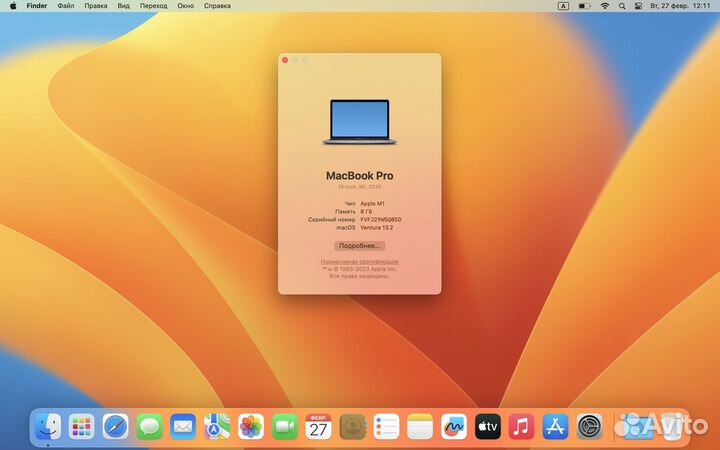Image resolution: width=720 pixels, height=450 pixels.
Task: Open the Messages app in the Dock
Action: click(x=149, y=427)
